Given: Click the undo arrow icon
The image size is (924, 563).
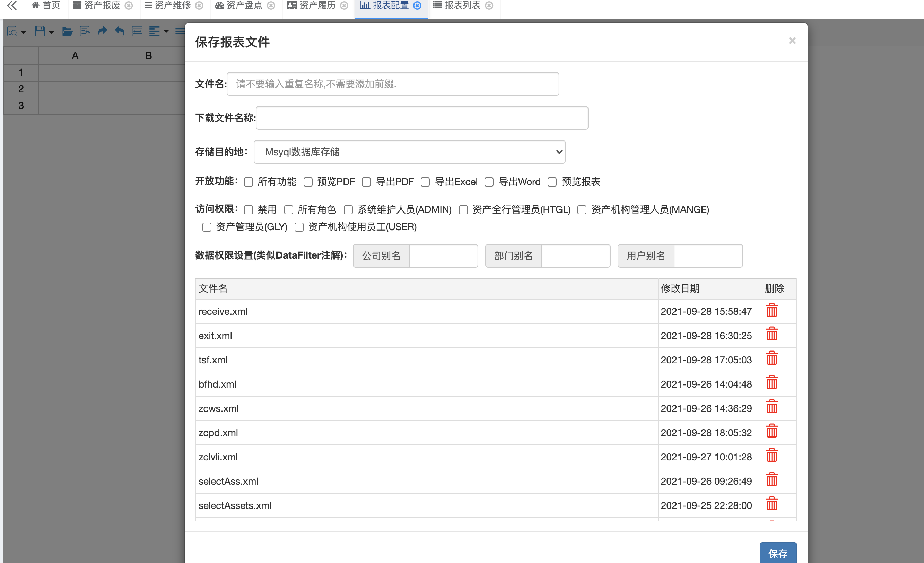Looking at the screenshot, I should click(120, 31).
